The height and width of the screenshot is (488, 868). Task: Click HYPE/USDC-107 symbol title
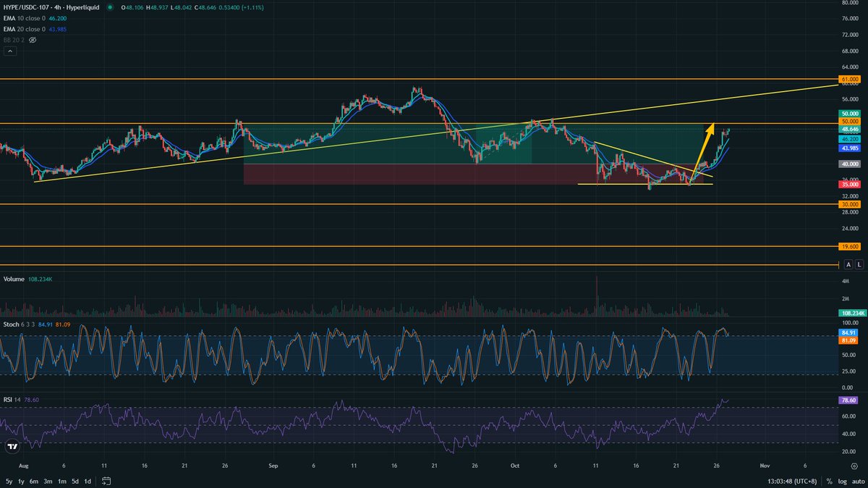coord(29,9)
